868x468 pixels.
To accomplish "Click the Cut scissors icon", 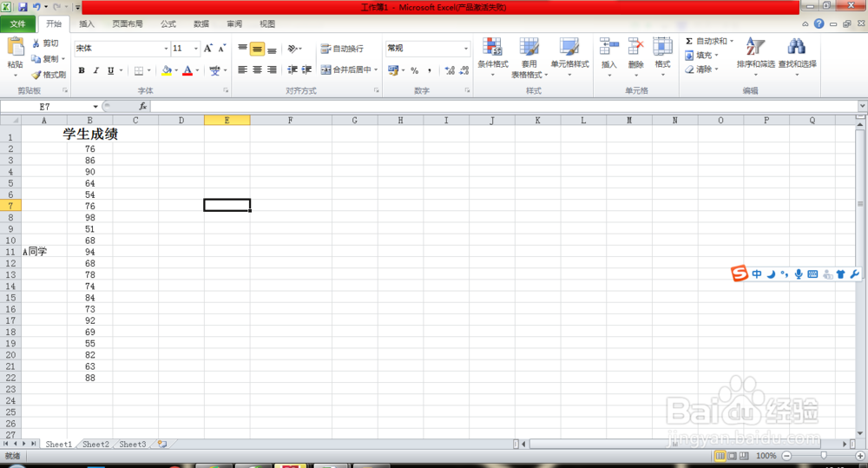I will tap(36, 43).
